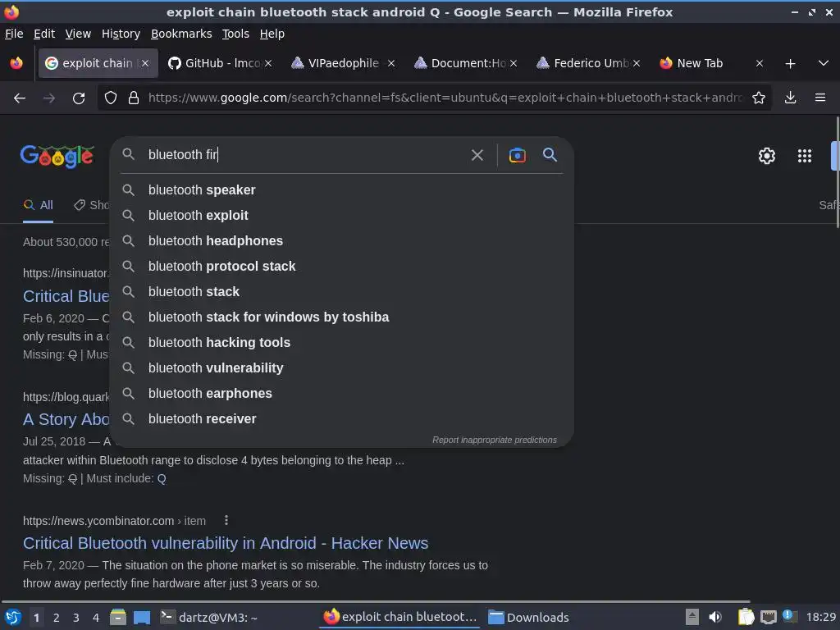
Task: Open a new tab with plus button
Action: click(x=790, y=64)
